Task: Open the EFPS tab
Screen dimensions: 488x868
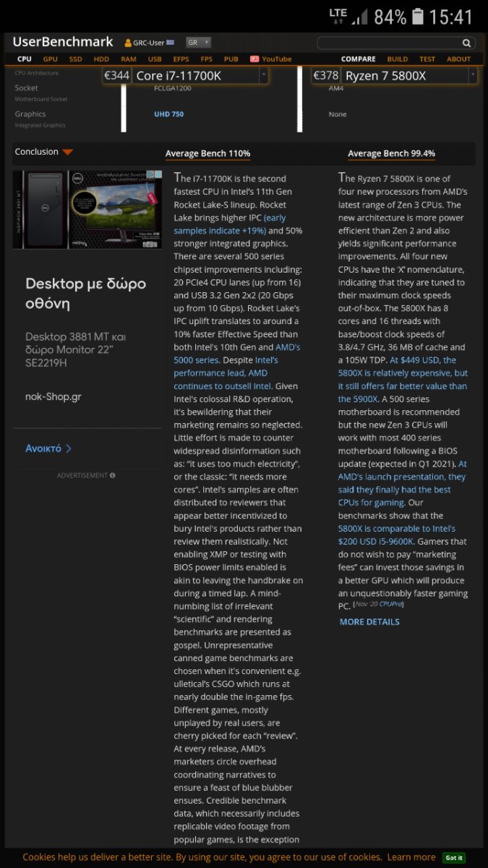Action: pyautogui.click(x=181, y=59)
